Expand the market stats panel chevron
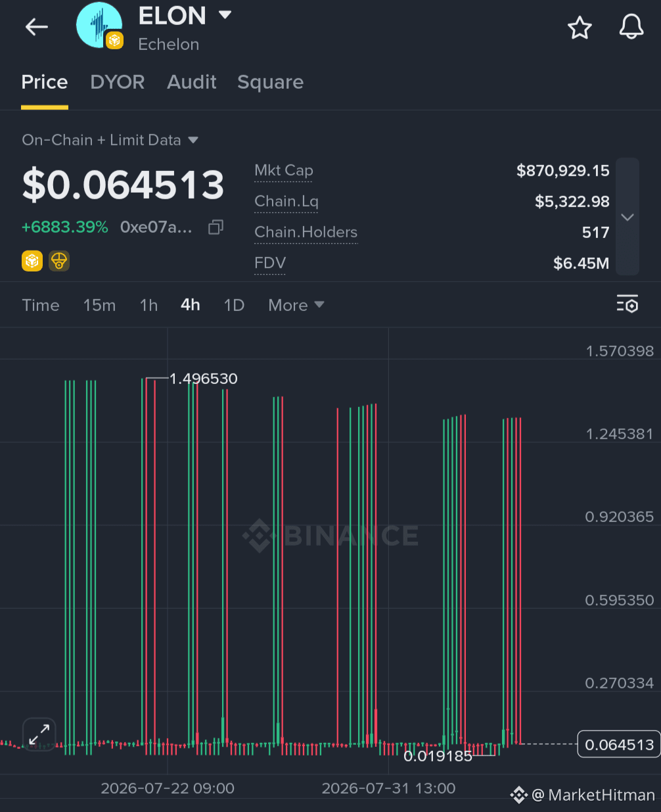This screenshot has width=661, height=812. [x=627, y=217]
